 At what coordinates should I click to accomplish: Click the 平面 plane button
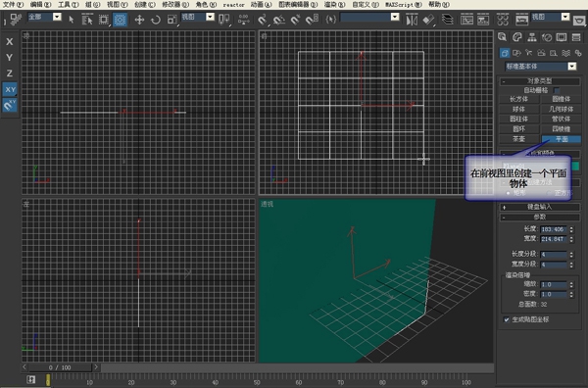point(562,139)
